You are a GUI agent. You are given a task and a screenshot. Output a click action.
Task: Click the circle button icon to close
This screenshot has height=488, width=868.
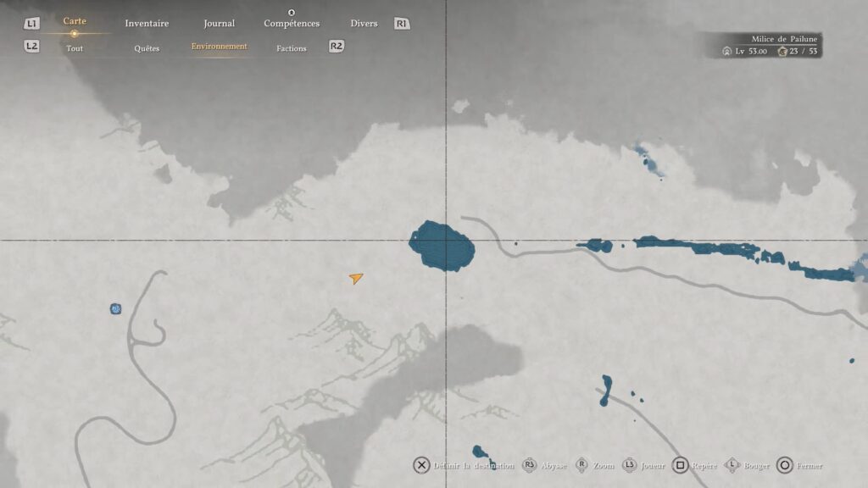click(785, 465)
